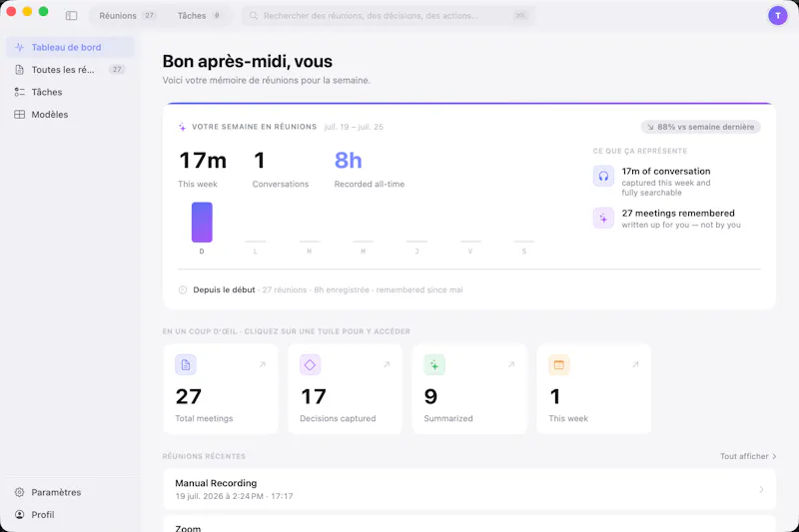This screenshot has height=532, width=799.
Task: Open the Manual Recording meeting row
Action: (469, 489)
